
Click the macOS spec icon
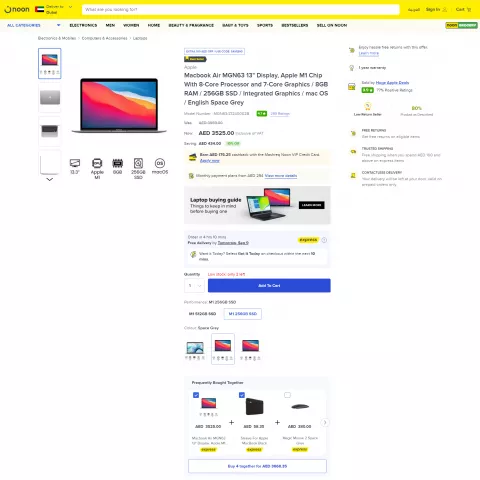click(x=160, y=163)
